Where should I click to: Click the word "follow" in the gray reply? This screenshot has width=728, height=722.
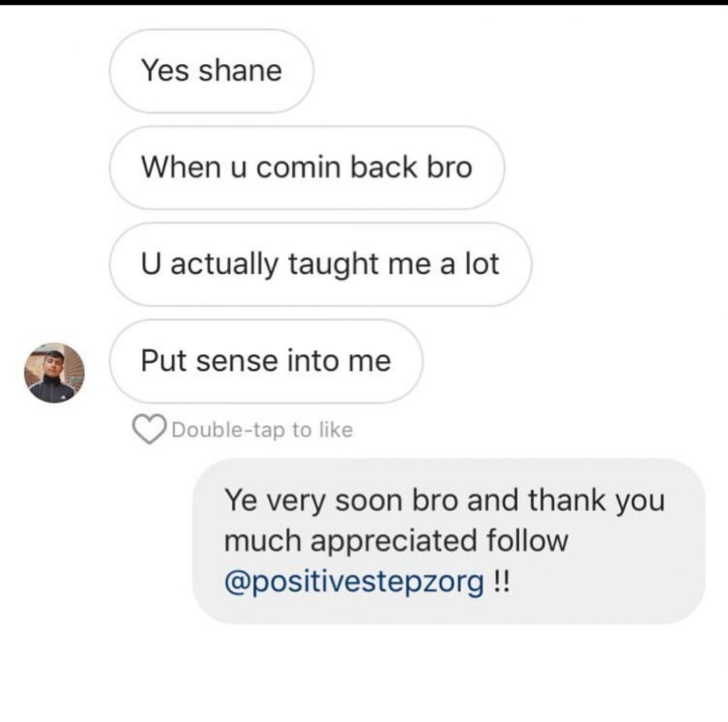[528, 542]
